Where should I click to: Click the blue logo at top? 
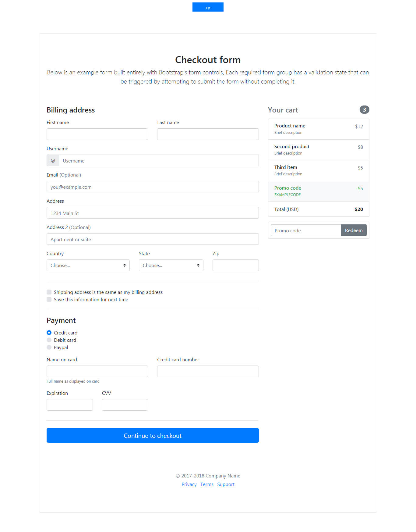tap(208, 7)
